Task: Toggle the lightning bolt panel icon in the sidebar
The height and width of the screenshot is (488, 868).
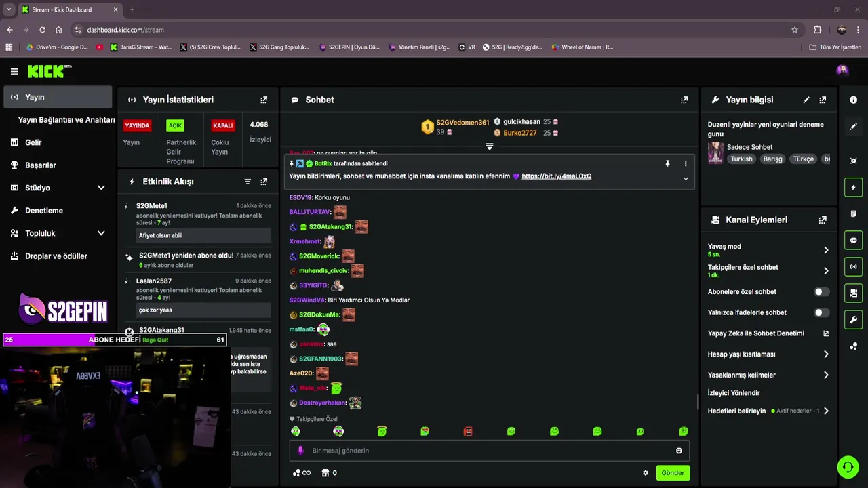Action: [853, 187]
